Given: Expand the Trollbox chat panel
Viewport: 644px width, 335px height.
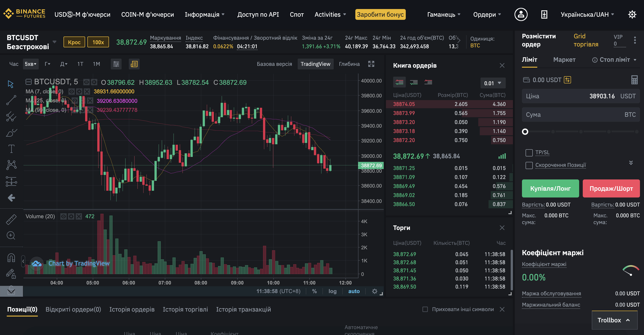Looking at the screenshot, I should pos(615,320).
